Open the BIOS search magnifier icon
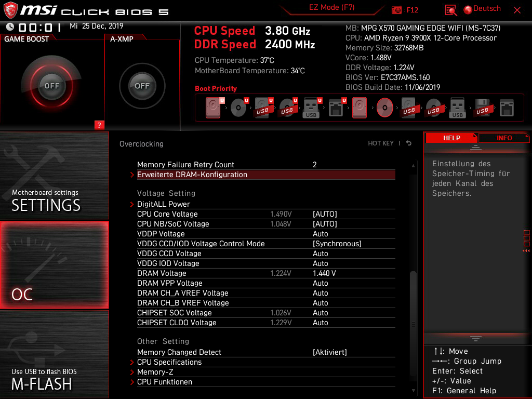Viewport: 532px width, 399px height. tap(450, 10)
